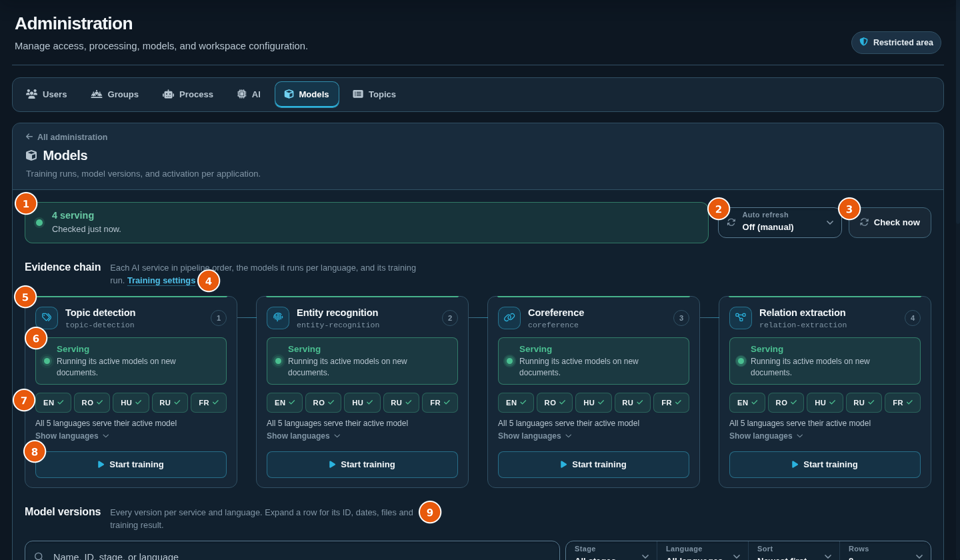Switch to the Topics tab
960x560 pixels.
375,95
